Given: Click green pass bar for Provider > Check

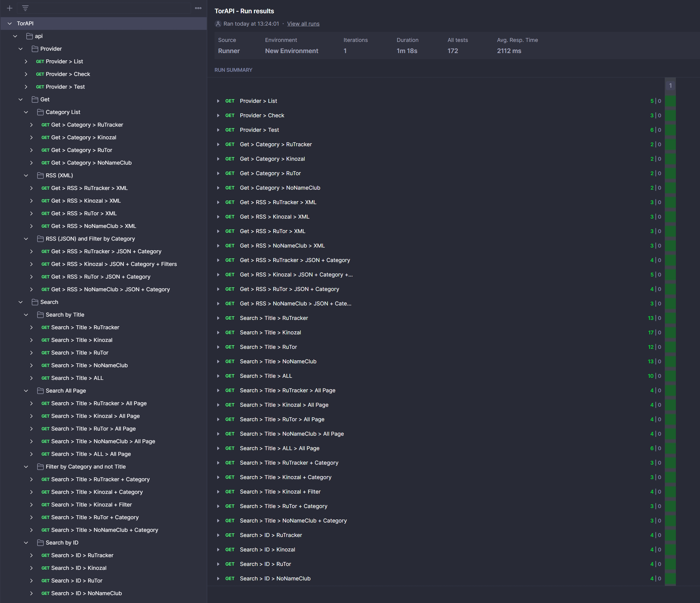Looking at the screenshot, I should [670, 115].
